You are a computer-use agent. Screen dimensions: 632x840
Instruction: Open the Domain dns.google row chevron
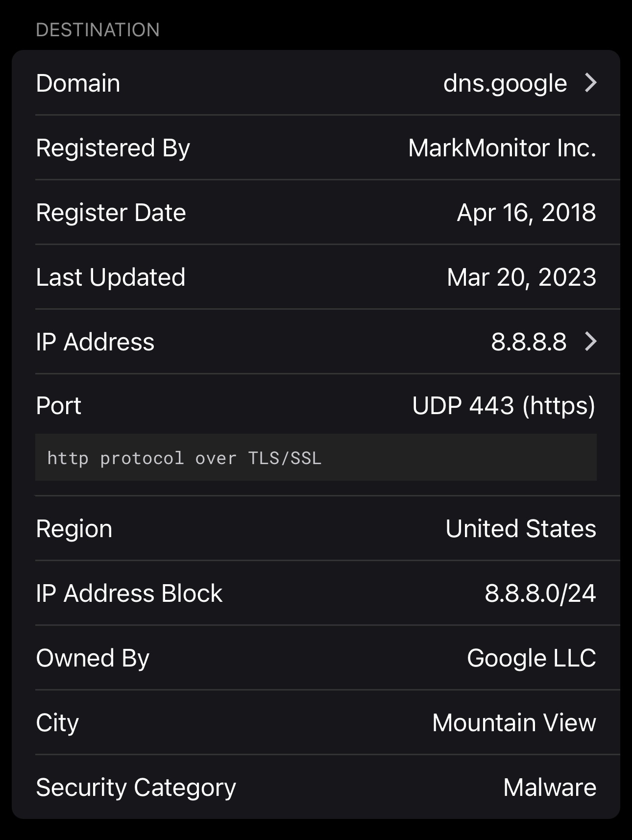591,83
